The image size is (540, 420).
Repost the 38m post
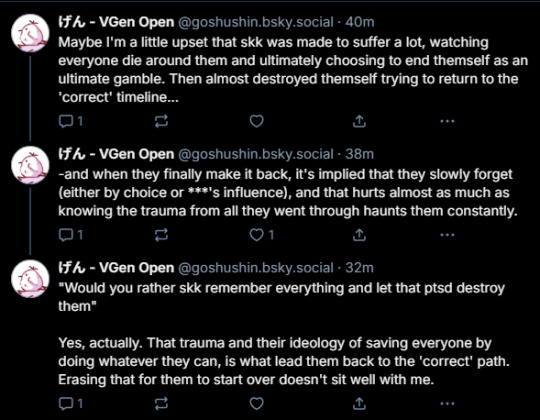(161, 235)
